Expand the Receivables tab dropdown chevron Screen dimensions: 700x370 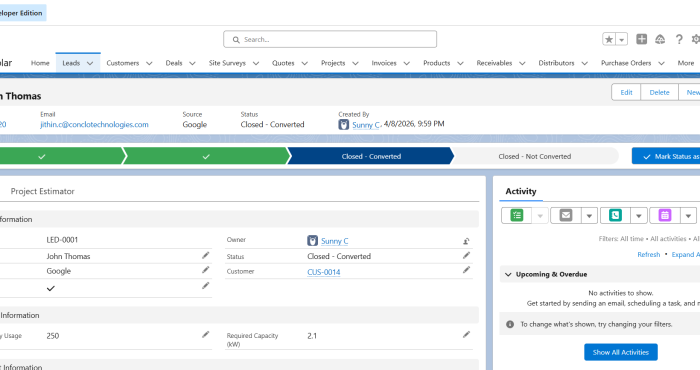[x=522, y=63]
